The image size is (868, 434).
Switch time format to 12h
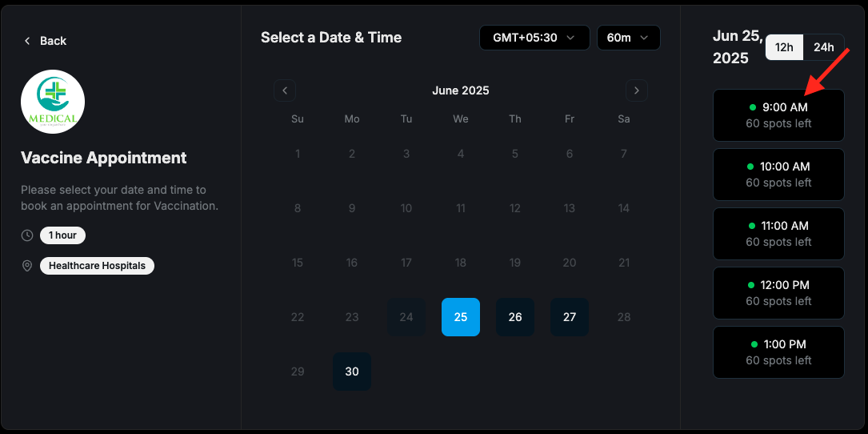pos(785,47)
